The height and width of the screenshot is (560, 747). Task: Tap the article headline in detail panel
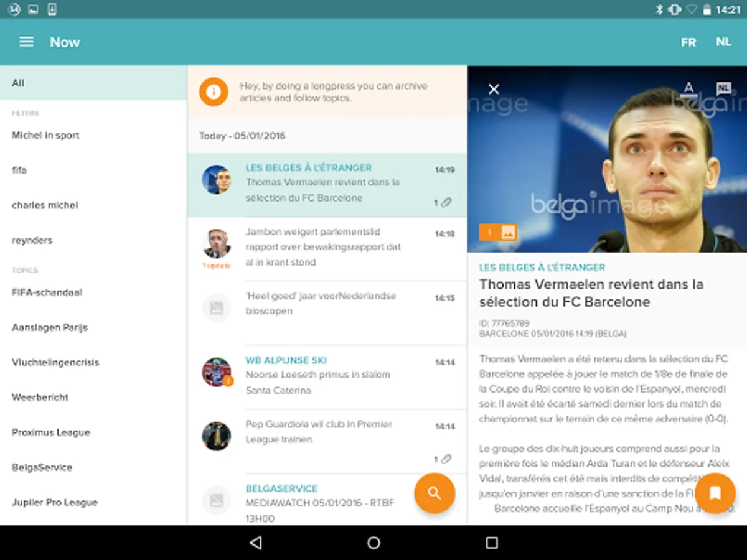[591, 293]
